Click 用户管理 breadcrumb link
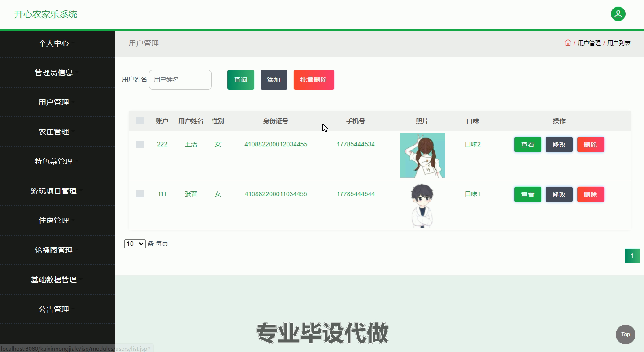 (589, 43)
